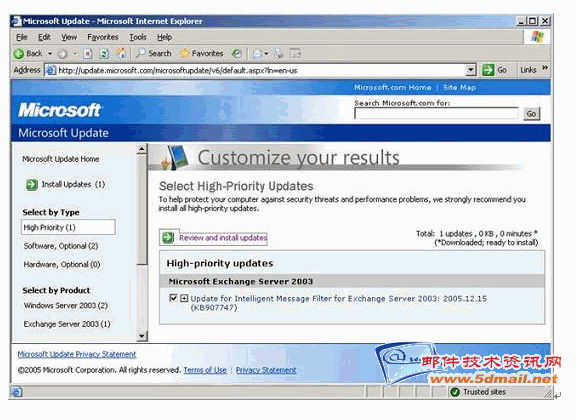Open Install Updates (1) link
Image resolution: width=576 pixels, height=420 pixels.
[73, 184]
